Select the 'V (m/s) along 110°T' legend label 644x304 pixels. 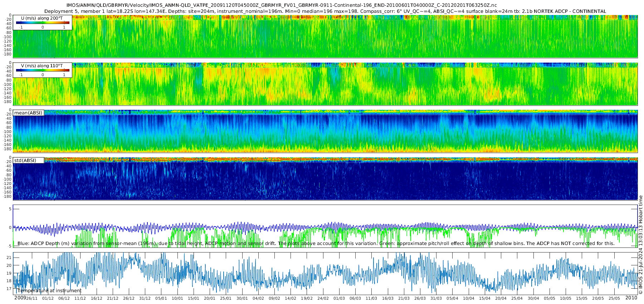tap(42, 65)
